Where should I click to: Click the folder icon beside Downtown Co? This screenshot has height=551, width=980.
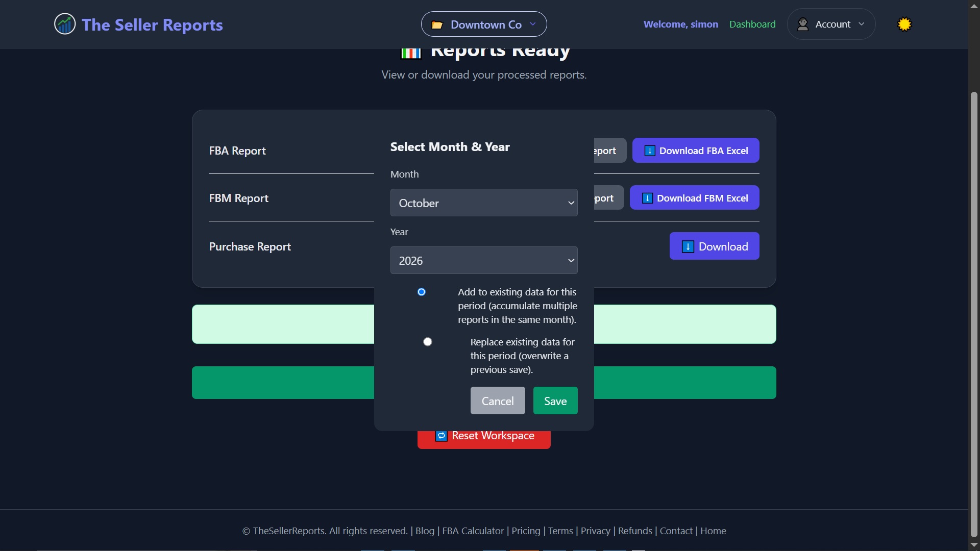coord(437,25)
